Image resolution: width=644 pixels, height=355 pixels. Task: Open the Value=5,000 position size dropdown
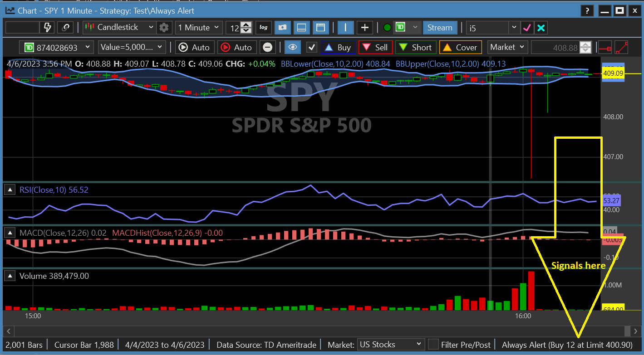[x=133, y=47]
